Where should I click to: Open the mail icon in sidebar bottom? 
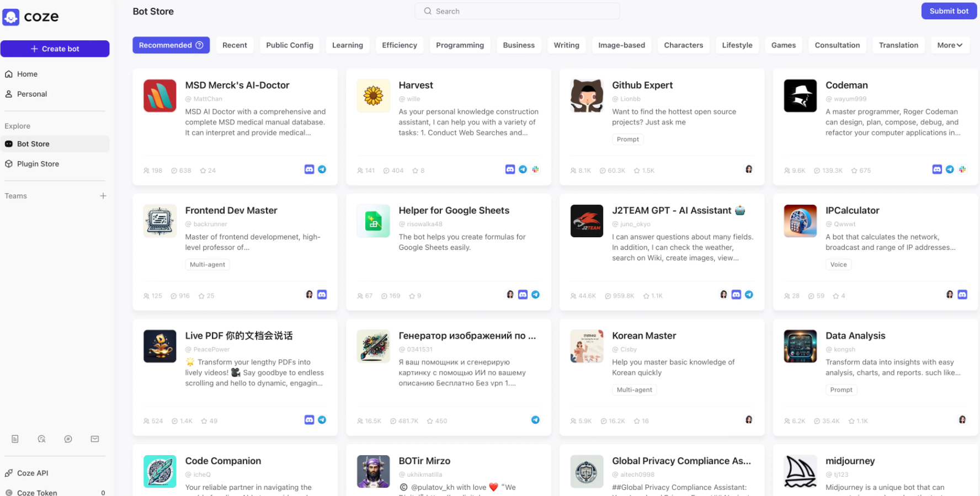point(95,439)
